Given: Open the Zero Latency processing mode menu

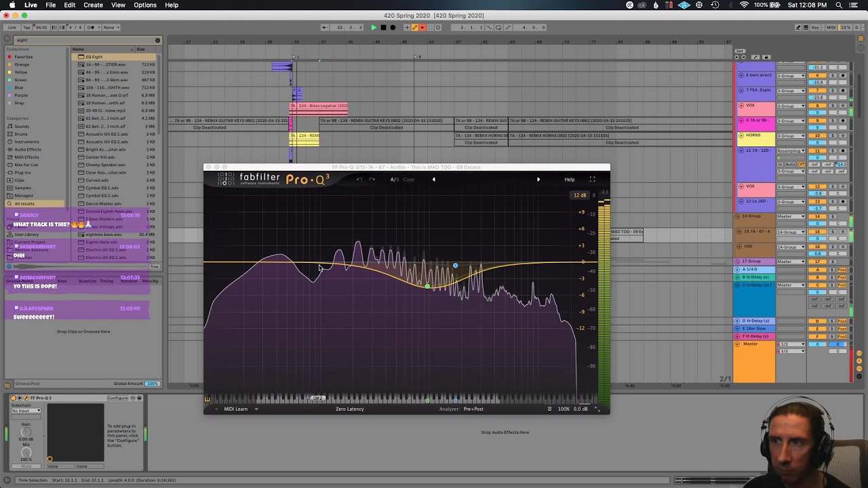Looking at the screenshot, I should (x=350, y=409).
